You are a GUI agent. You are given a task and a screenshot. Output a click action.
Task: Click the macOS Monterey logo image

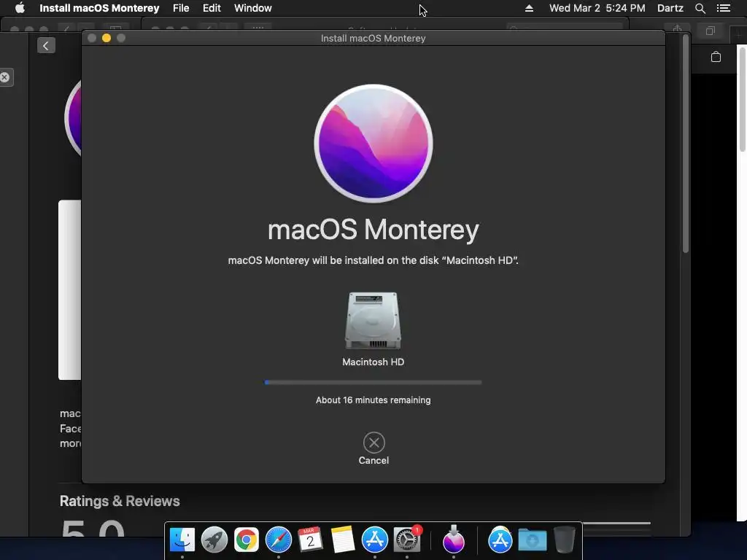pyautogui.click(x=373, y=144)
